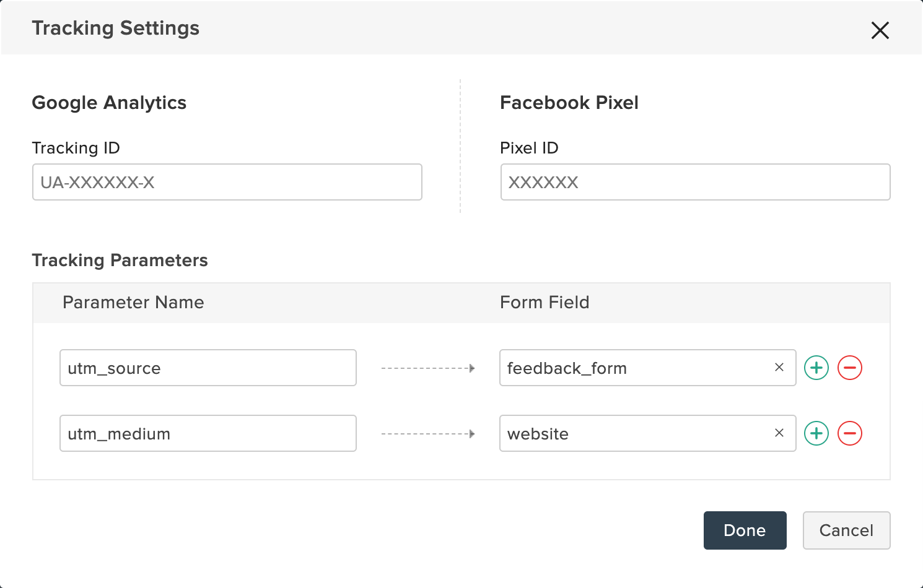Clear the feedback_form field selection
923x588 pixels.
point(779,368)
